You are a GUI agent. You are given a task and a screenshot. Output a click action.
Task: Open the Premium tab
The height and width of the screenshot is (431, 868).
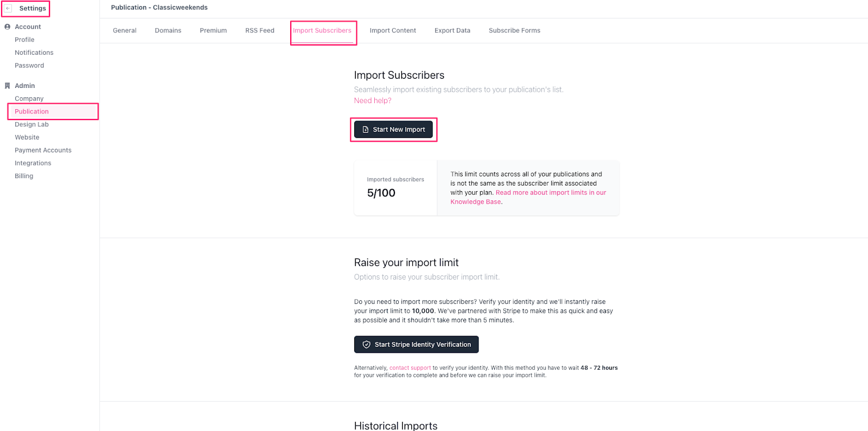click(x=213, y=30)
